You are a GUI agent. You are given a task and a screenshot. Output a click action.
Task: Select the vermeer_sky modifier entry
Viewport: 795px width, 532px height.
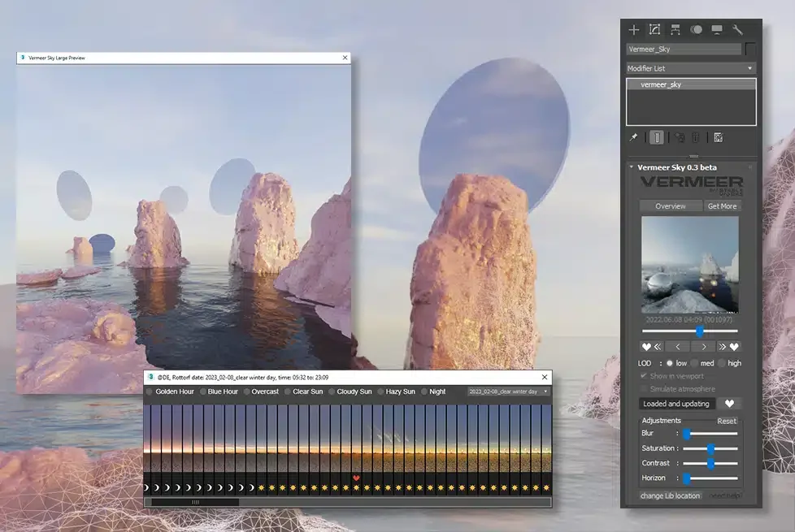(x=691, y=84)
